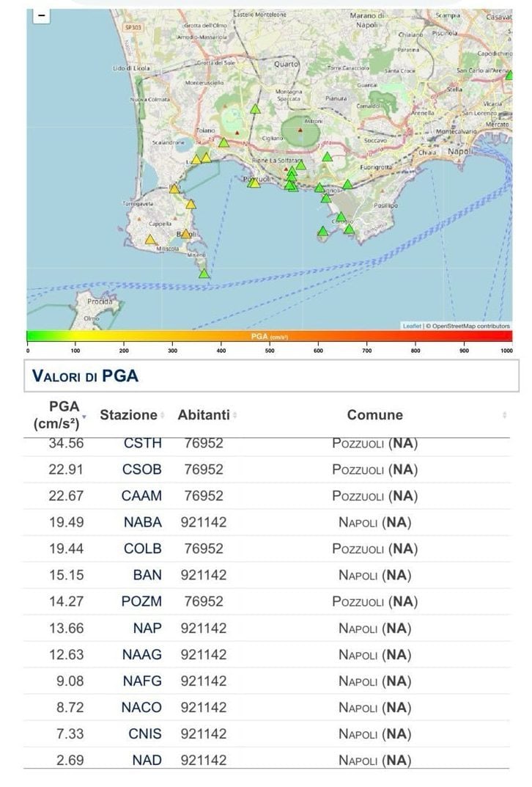Click PGA value 13.66
This screenshot has width=532, height=787.
pyautogui.click(x=66, y=629)
